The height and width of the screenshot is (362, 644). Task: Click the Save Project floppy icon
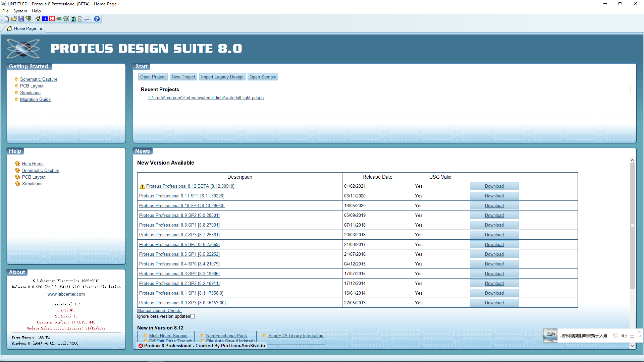(21, 19)
